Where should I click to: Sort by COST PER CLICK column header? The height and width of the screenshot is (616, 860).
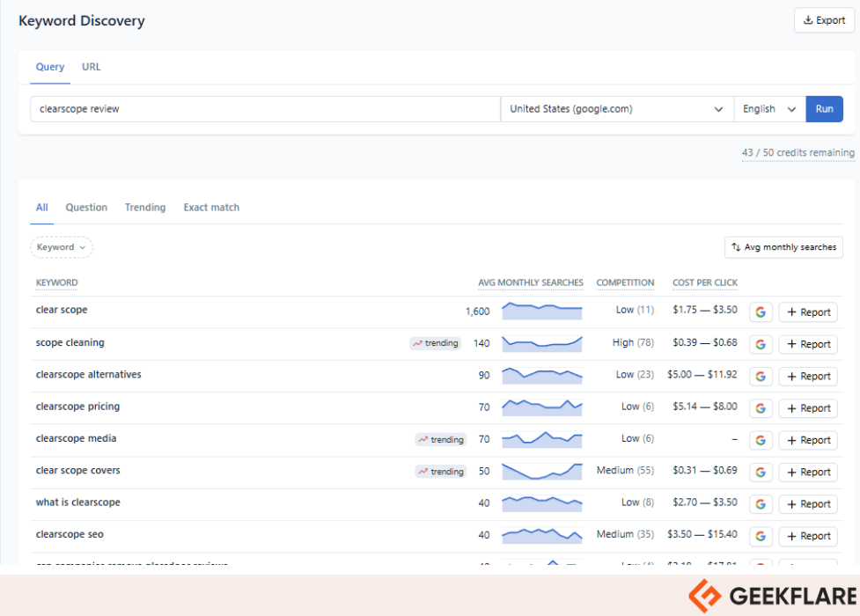[705, 282]
